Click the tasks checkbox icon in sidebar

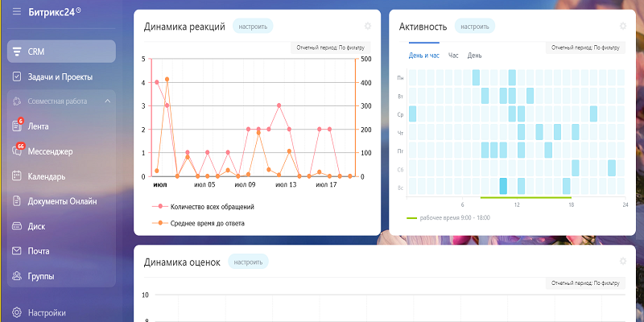(x=17, y=76)
